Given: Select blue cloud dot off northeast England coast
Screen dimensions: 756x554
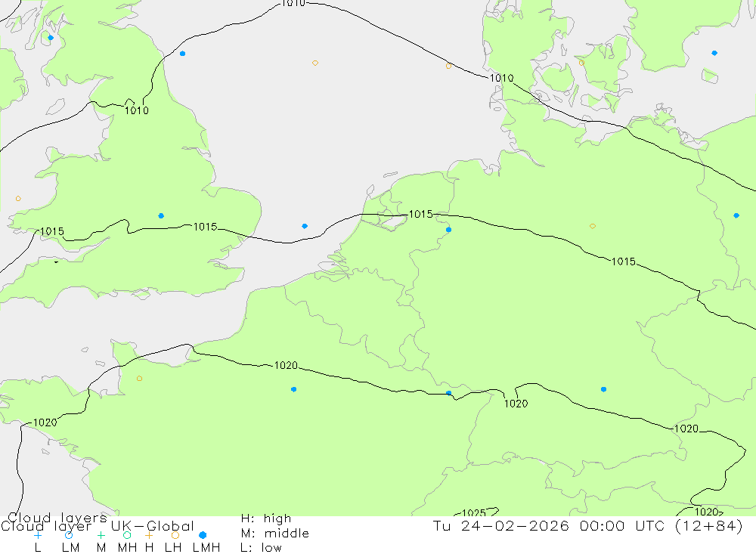Looking at the screenshot, I should point(182,54).
